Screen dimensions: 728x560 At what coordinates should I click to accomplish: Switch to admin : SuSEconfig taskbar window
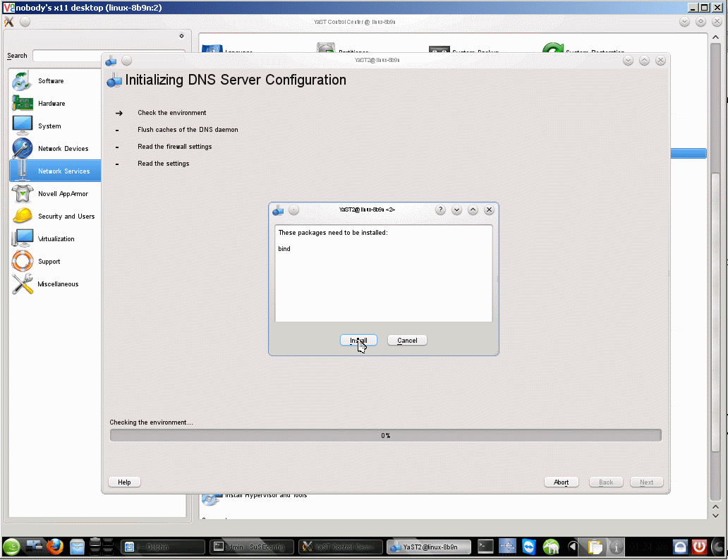pyautogui.click(x=252, y=547)
